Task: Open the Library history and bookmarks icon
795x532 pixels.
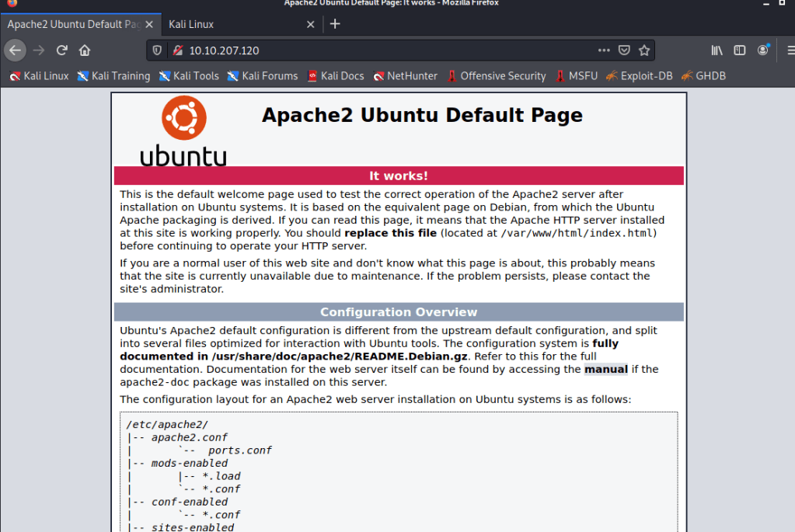Action: tap(717, 50)
